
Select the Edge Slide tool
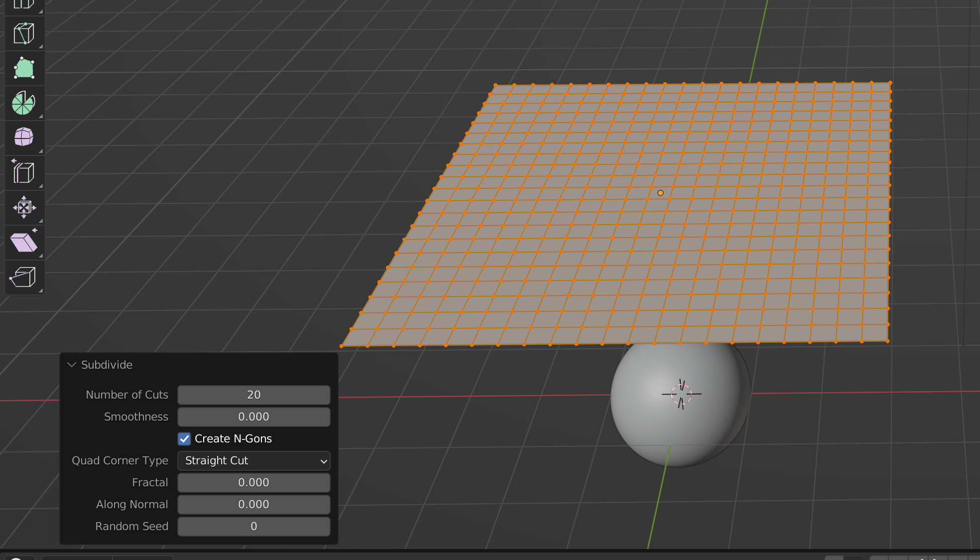pyautogui.click(x=24, y=172)
